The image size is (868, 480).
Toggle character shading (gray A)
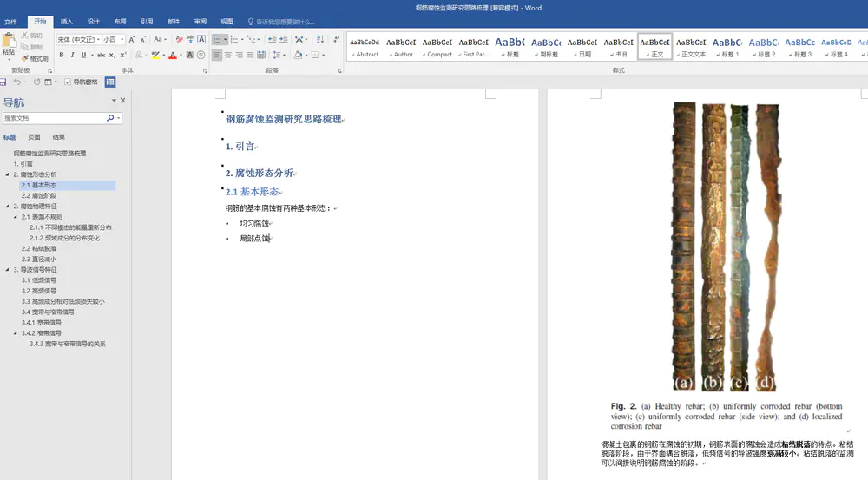[x=190, y=55]
